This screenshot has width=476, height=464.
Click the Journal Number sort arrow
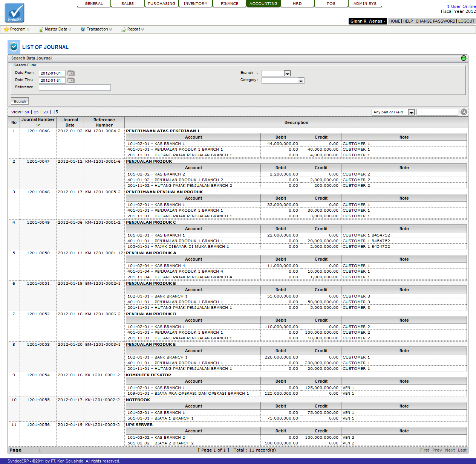38,125
